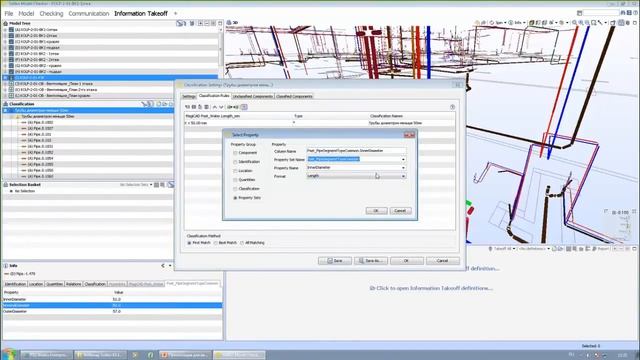Select Property Sets property group radio

(x=235, y=198)
